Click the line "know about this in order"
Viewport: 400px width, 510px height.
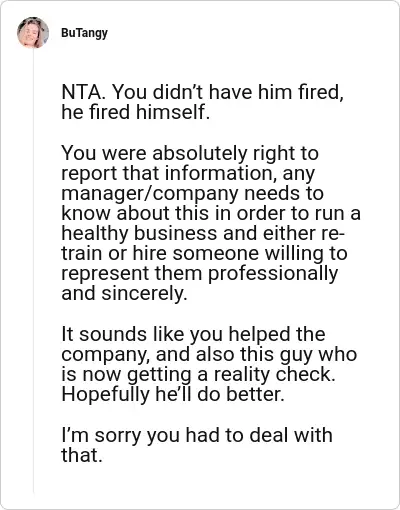click(174, 213)
